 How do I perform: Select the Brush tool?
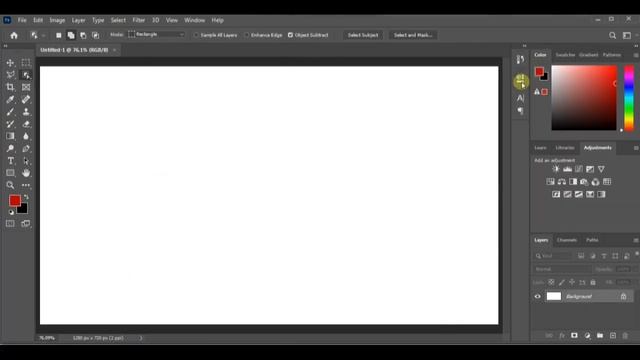pos(10,111)
